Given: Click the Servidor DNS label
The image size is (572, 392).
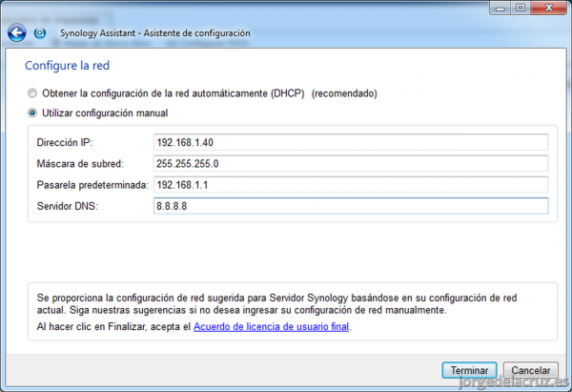Looking at the screenshot, I should (x=68, y=206).
